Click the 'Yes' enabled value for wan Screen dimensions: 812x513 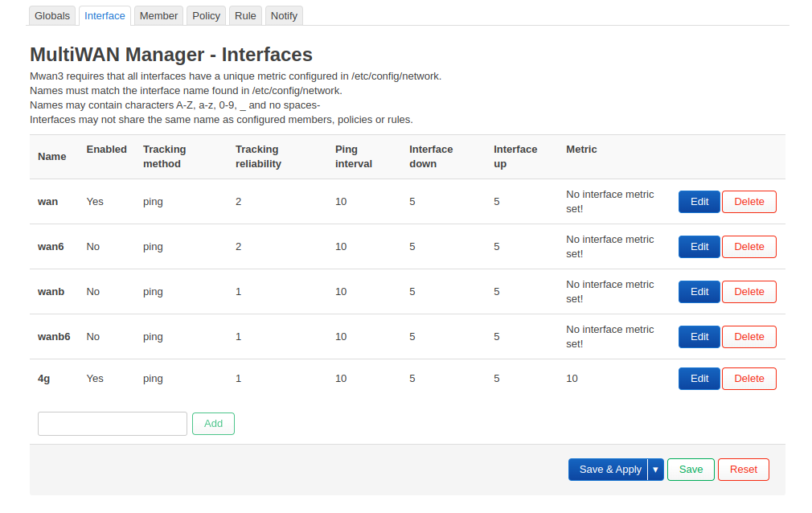coord(95,202)
